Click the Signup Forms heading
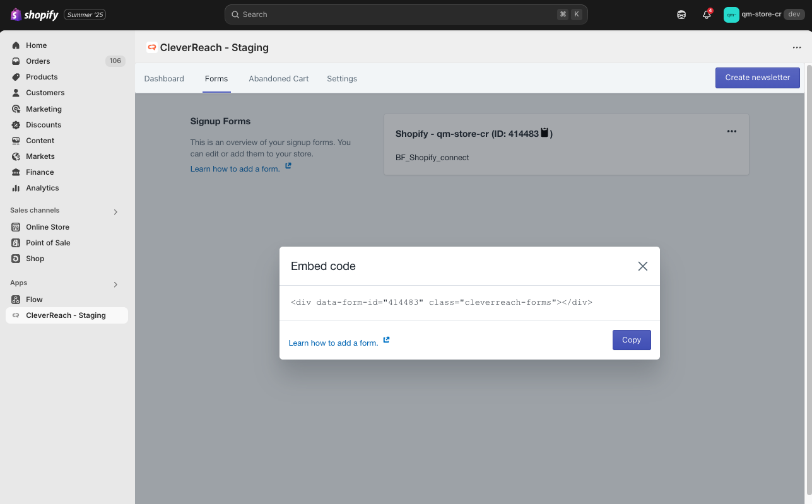The width and height of the screenshot is (812, 504). pyautogui.click(x=220, y=121)
